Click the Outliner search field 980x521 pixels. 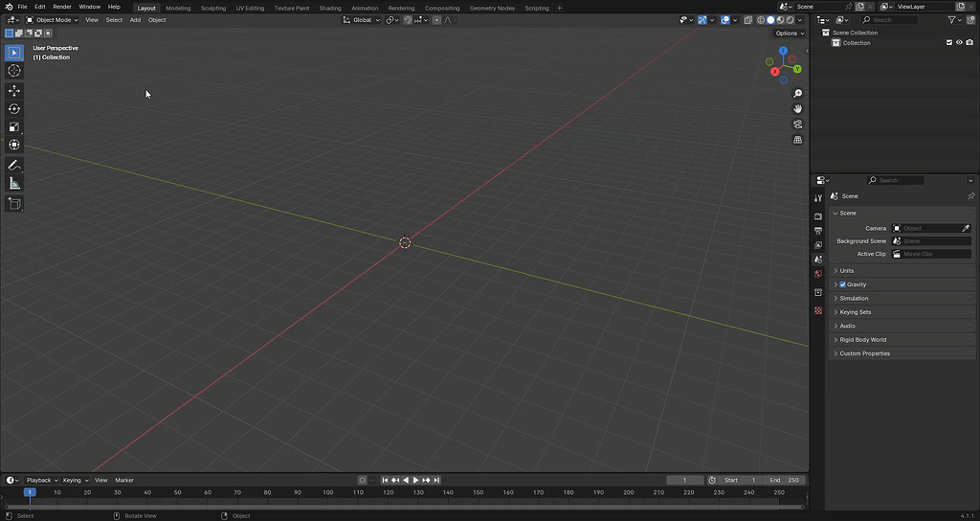click(889, 20)
